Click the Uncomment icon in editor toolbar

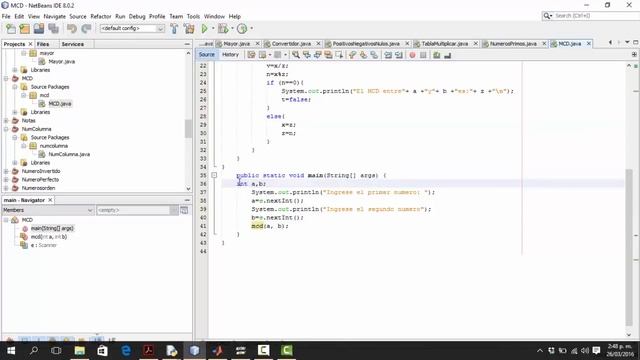pos(448,55)
